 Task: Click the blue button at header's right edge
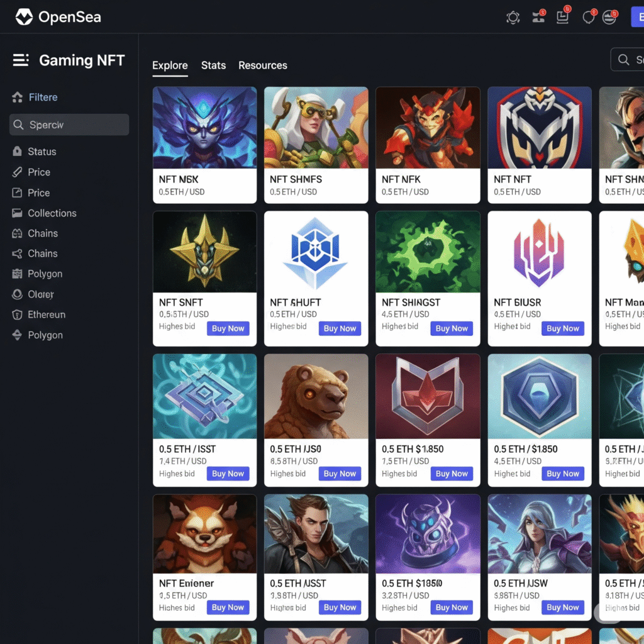click(x=638, y=17)
